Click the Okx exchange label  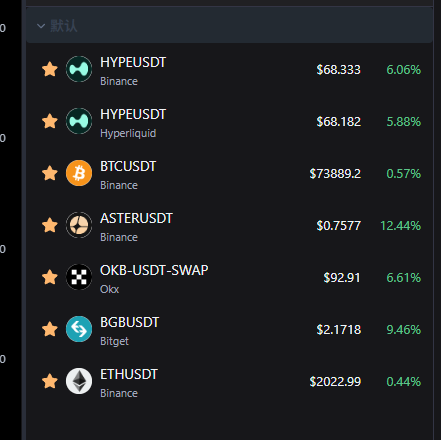[x=109, y=289]
